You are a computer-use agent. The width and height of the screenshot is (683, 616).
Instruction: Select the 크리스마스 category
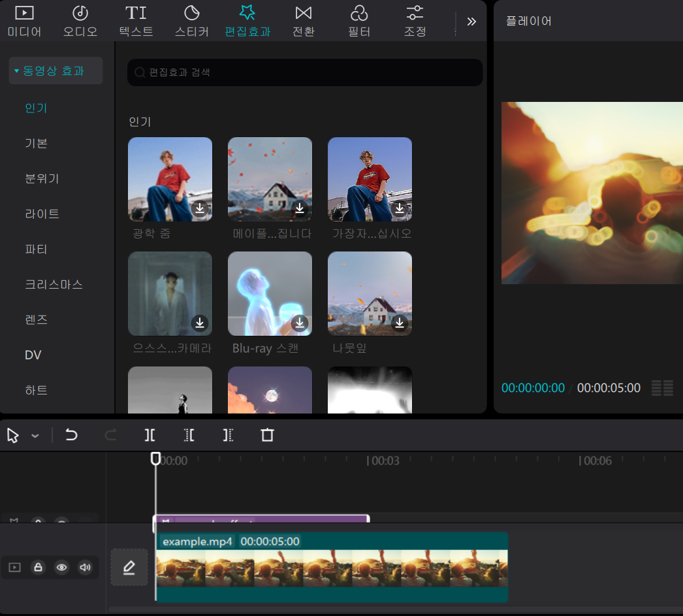tap(54, 284)
